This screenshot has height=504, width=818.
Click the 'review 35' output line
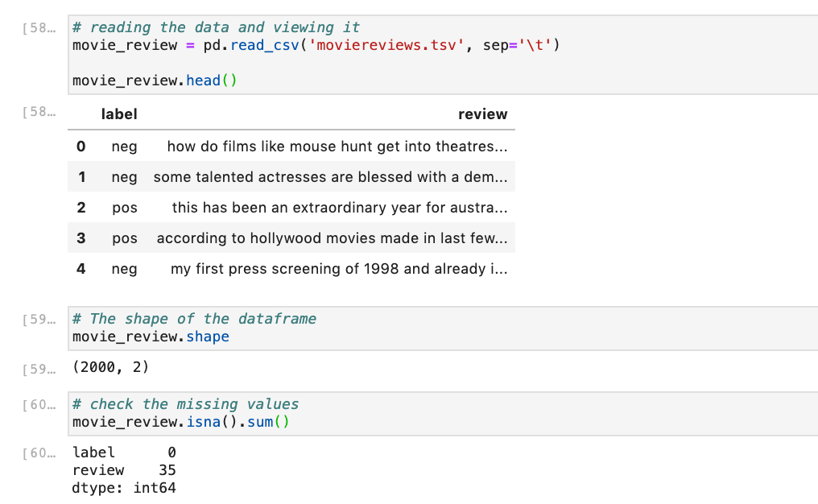124,470
